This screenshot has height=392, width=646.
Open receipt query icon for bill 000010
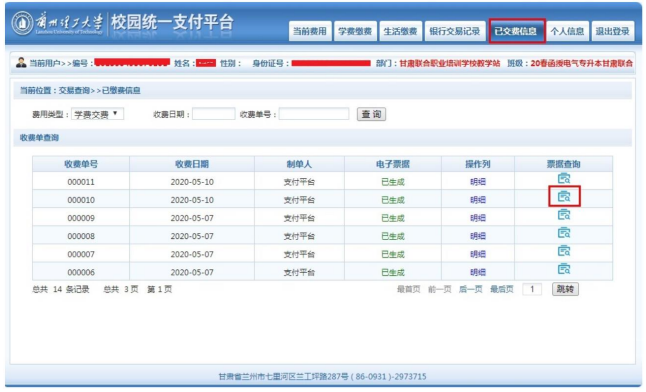564,197
